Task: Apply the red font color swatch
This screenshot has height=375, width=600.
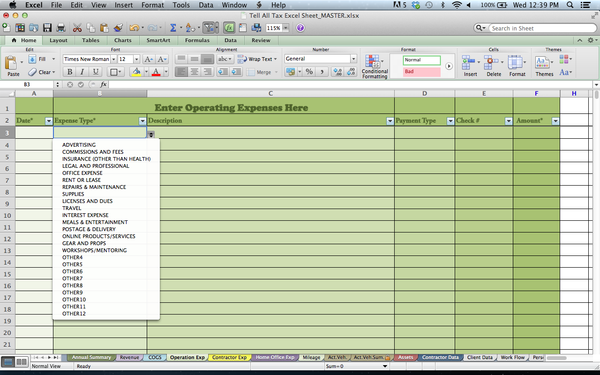Action: [156, 72]
